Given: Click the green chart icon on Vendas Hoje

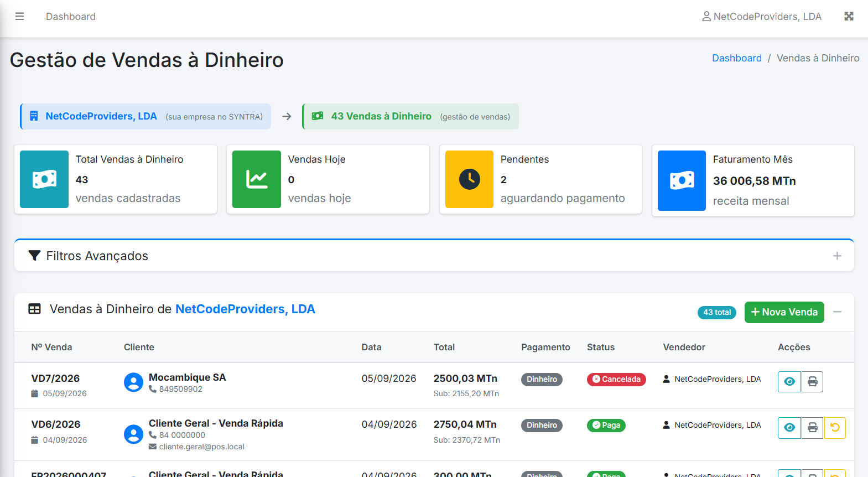Looking at the screenshot, I should 257,179.
